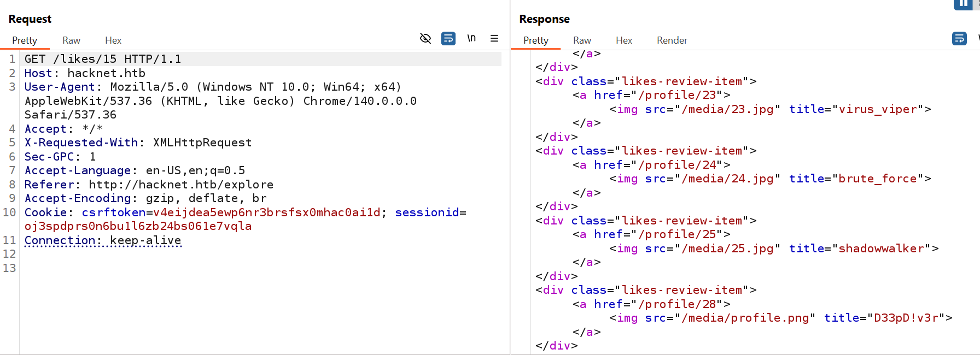Toggle word wrap icon in Response panel
Screen dimensions: 980x355
click(x=959, y=38)
